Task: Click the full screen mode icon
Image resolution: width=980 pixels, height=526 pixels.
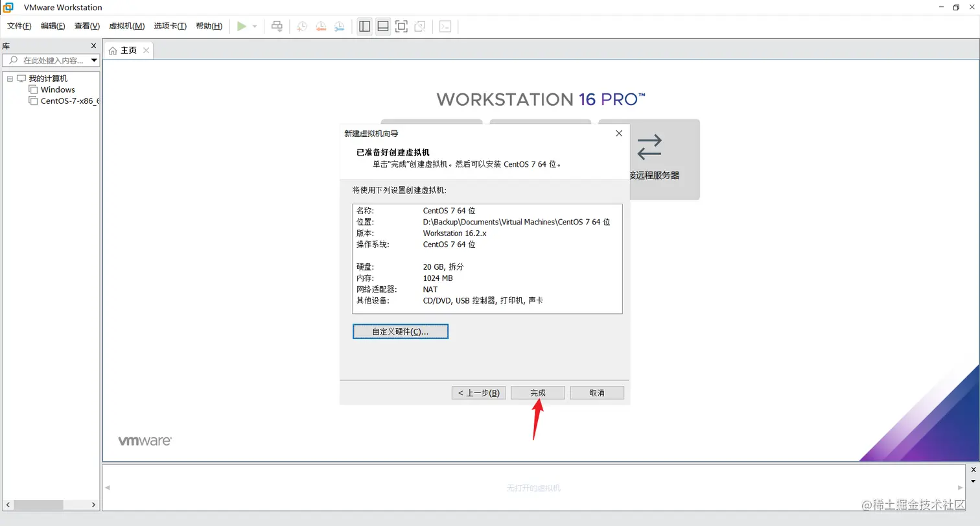Action: point(401,26)
